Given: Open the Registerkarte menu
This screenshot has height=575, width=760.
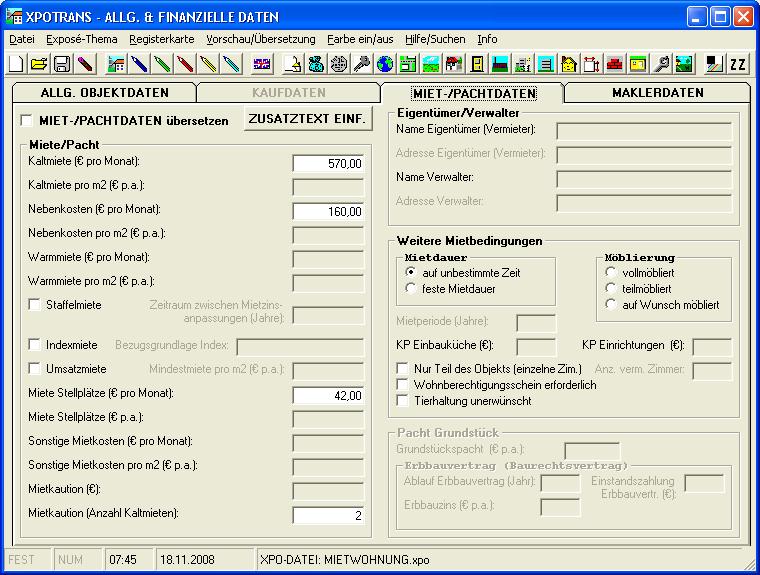Looking at the screenshot, I should 162,39.
